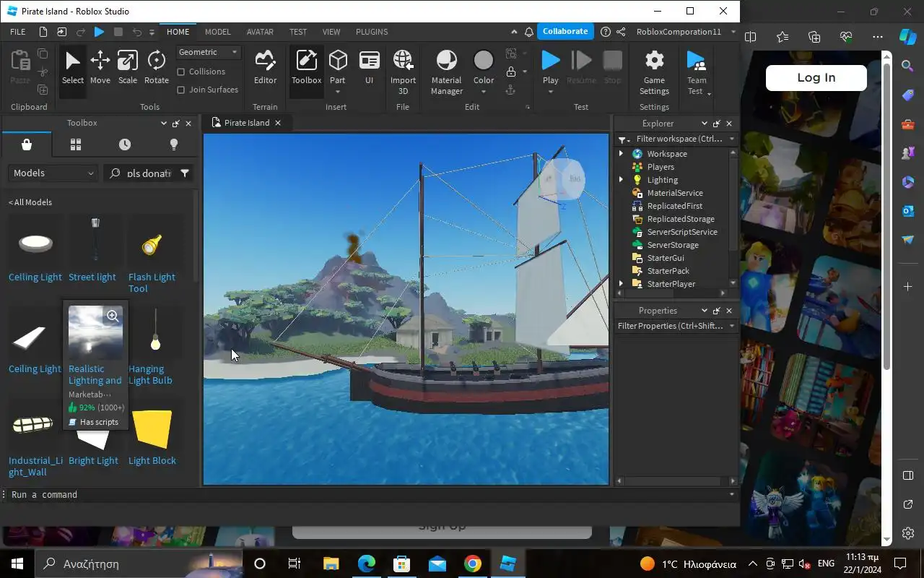Click the Color tool
The height and width of the screenshot is (578, 924).
pos(483,66)
